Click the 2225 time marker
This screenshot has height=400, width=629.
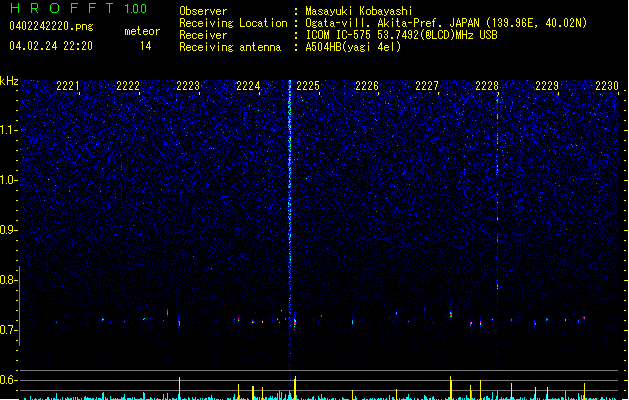[x=308, y=86]
